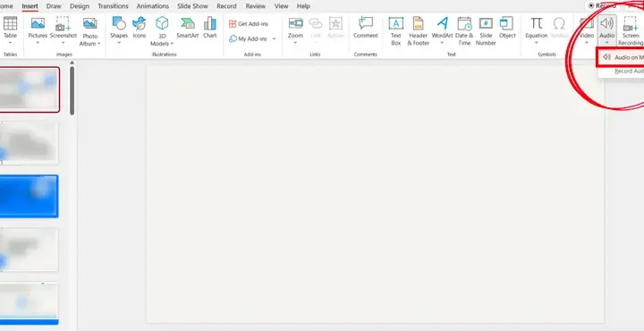
Task: Click the slide panel scrollbar handle
Action: (x=72, y=90)
